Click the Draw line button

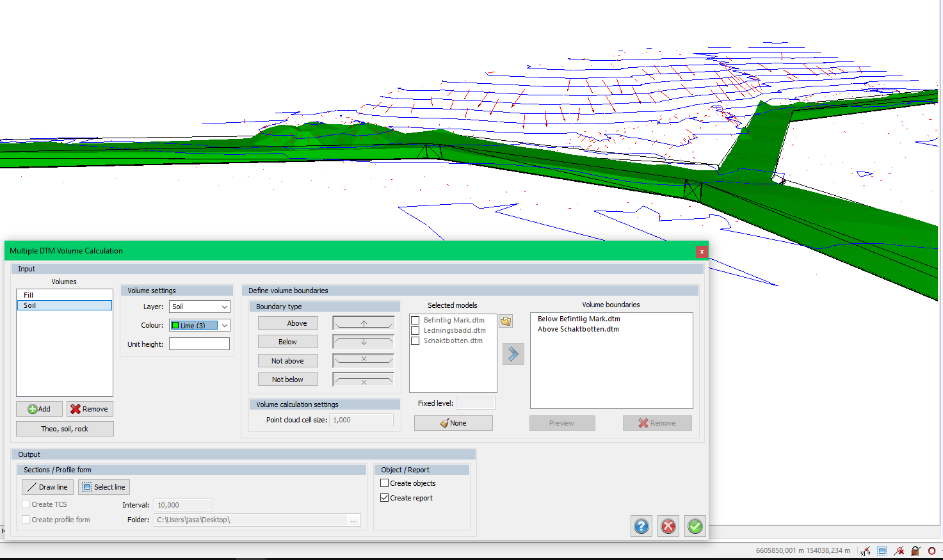47,487
